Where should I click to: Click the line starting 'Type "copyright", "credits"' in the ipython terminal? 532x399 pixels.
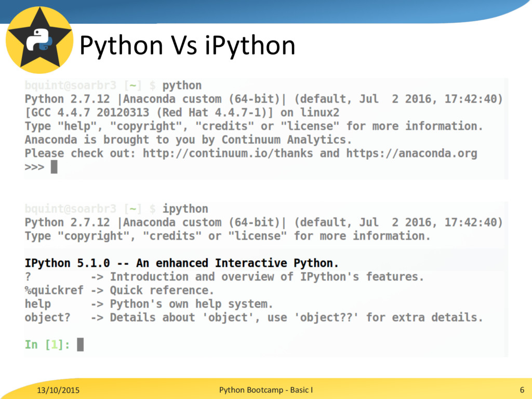click(228, 236)
